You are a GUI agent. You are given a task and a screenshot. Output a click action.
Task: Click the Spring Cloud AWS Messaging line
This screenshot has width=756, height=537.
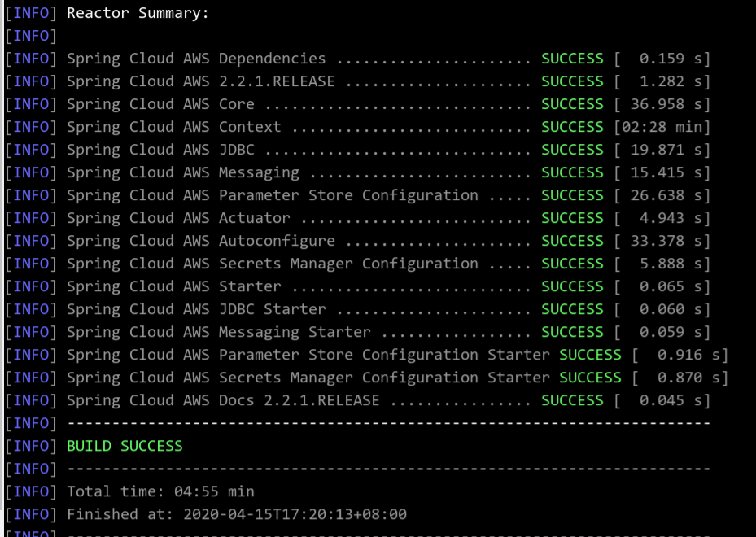pyautogui.click(x=358, y=172)
